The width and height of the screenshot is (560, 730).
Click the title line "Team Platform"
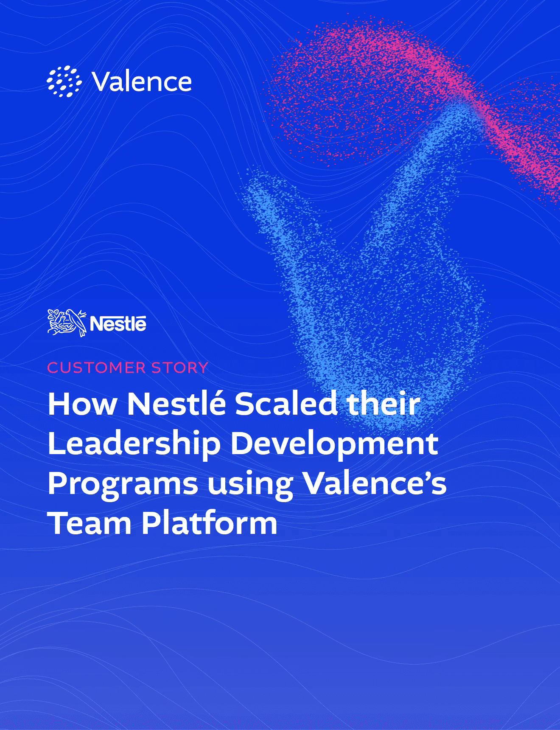pos(163,522)
